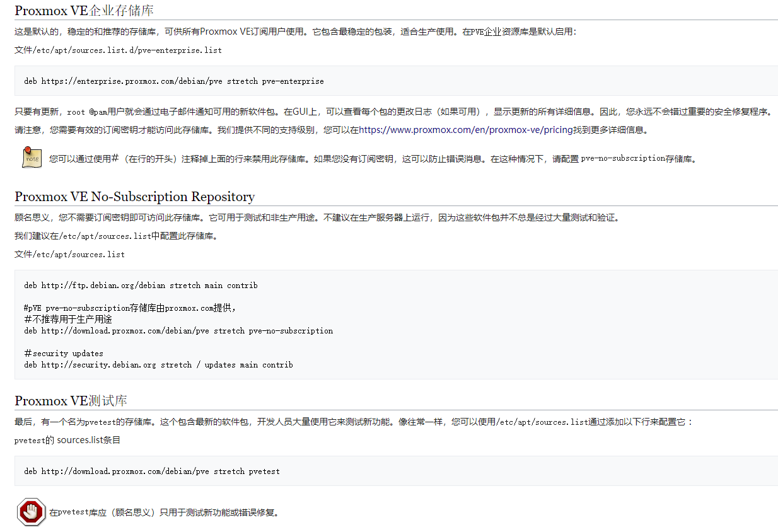Open the proxmox.com pricing link
The width and height of the screenshot is (778, 532).
click(466, 130)
